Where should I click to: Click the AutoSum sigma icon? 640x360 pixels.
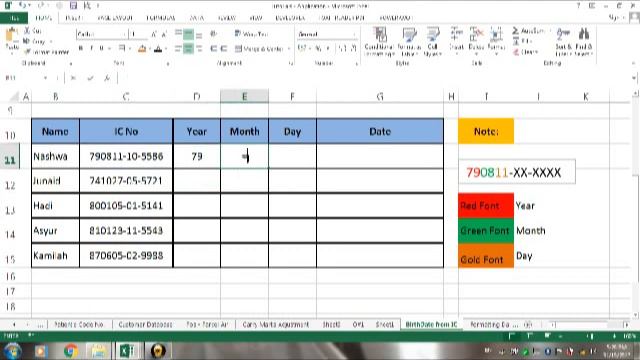pyautogui.click(x=516, y=31)
